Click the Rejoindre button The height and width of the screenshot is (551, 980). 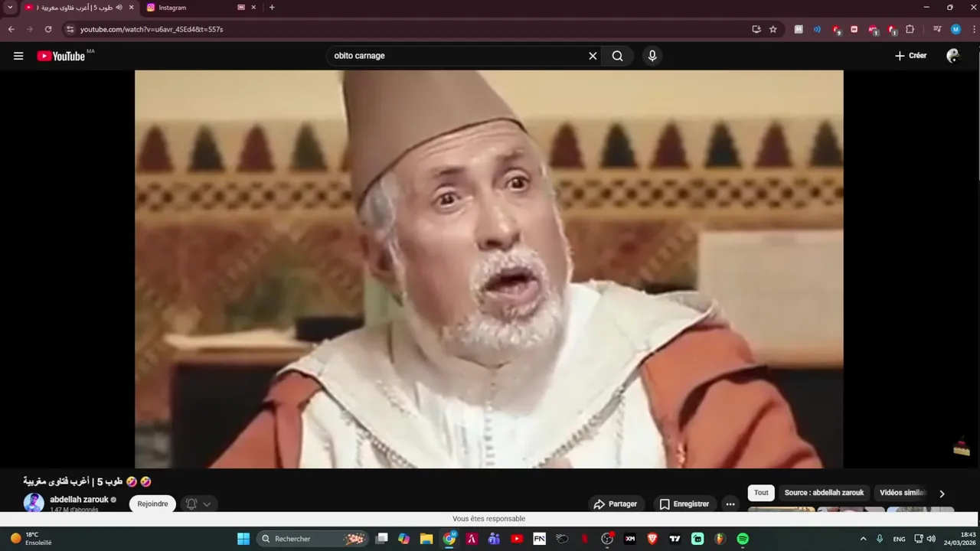152,504
